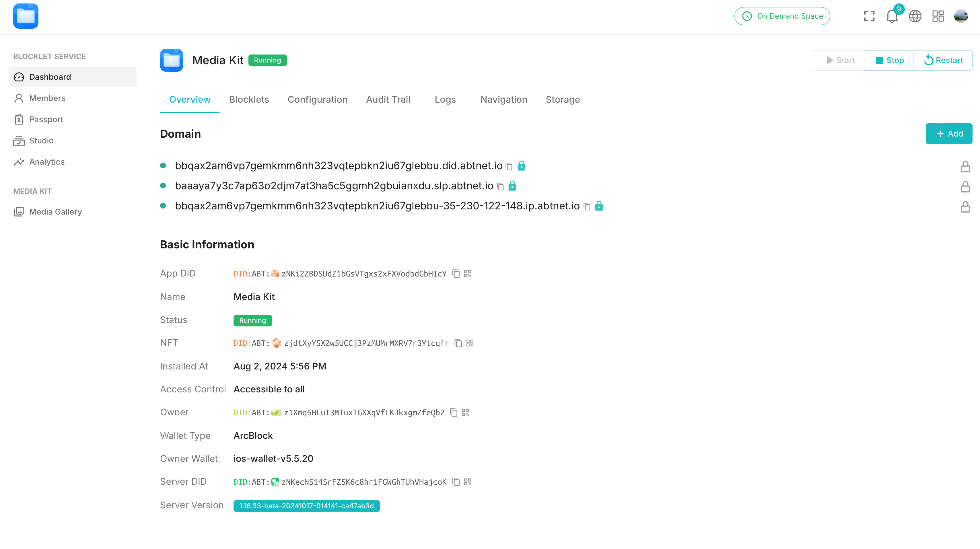
Task: Select Dashboard in the sidebar
Action: click(72, 77)
